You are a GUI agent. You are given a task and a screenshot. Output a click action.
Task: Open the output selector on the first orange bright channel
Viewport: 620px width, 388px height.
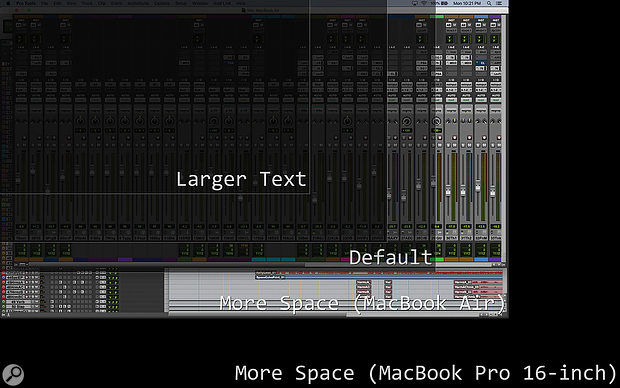[451, 89]
